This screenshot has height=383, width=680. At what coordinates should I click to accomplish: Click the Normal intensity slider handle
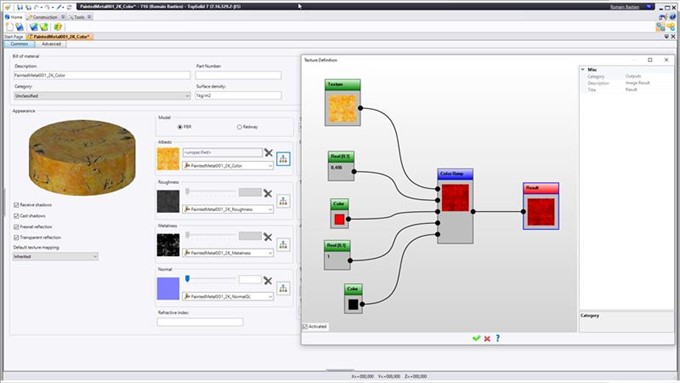[187, 278]
